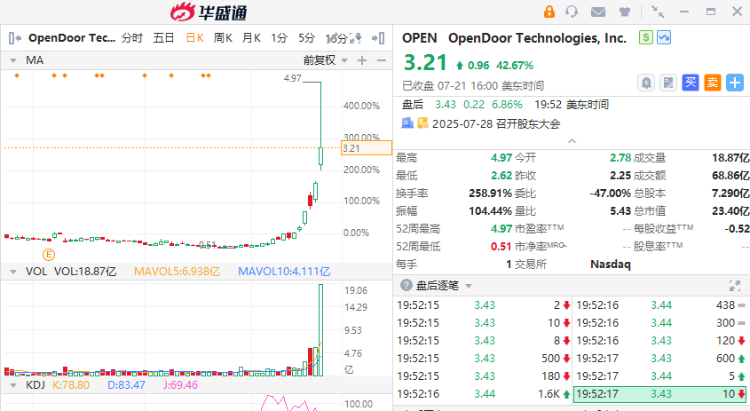Select the highlighted 19:52:17 3.43 10 tick row
The image size is (750, 411).
[660, 394]
